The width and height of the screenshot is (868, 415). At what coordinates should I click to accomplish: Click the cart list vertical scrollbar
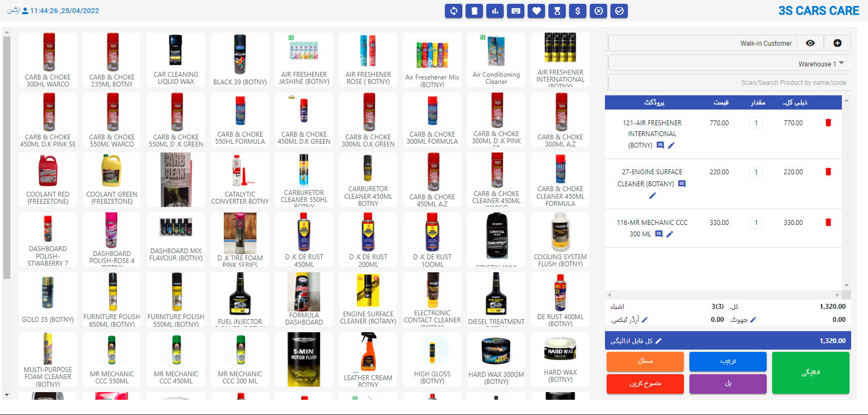point(846,193)
